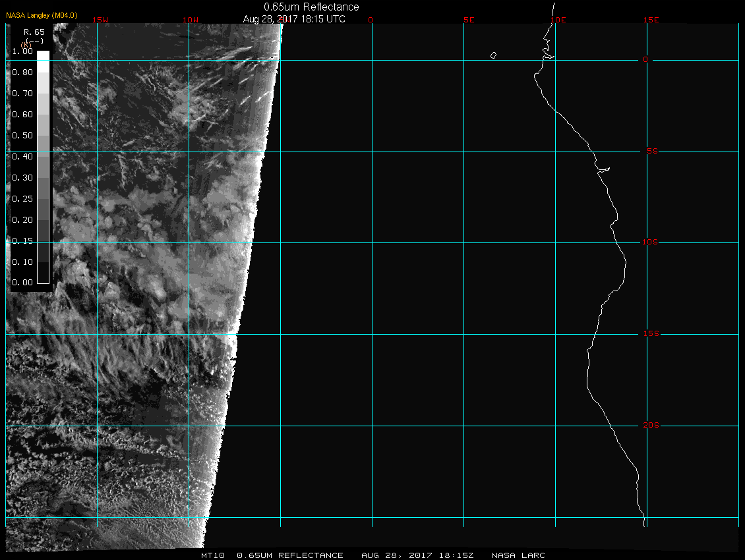Click the 15E longitude label
The image size is (745, 560).
point(651,20)
